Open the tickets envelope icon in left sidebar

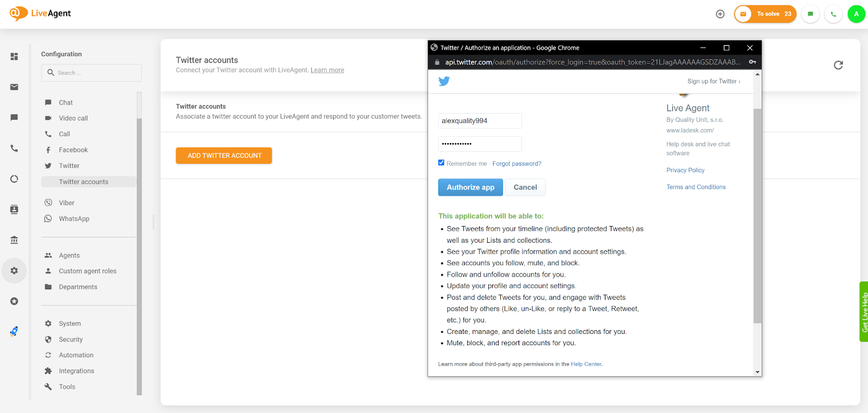click(14, 87)
